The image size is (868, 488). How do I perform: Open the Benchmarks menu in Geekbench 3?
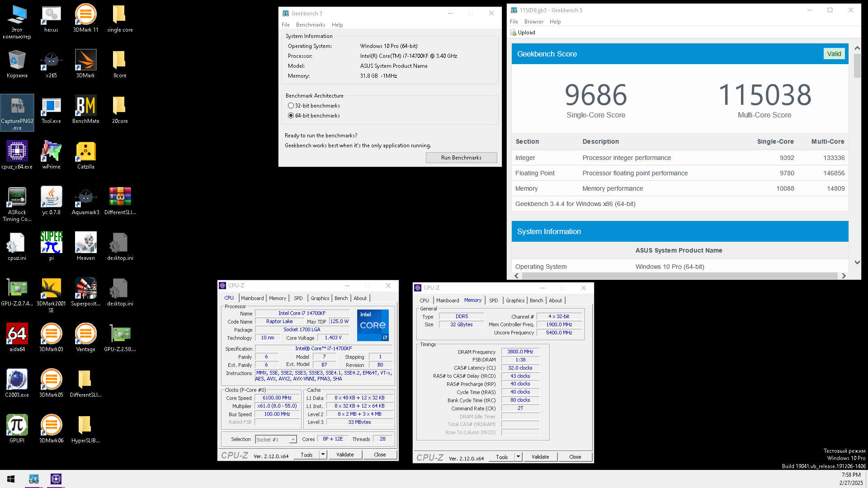click(311, 25)
